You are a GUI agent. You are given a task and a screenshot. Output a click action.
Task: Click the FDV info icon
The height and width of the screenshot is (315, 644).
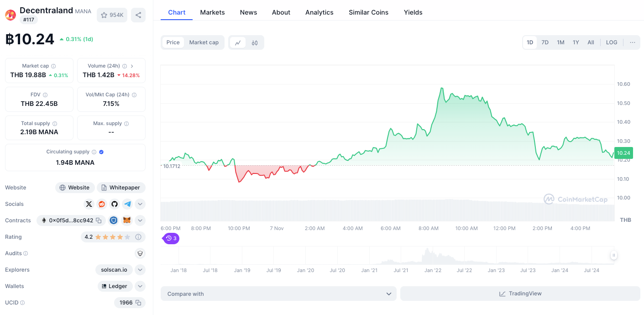[45, 95]
